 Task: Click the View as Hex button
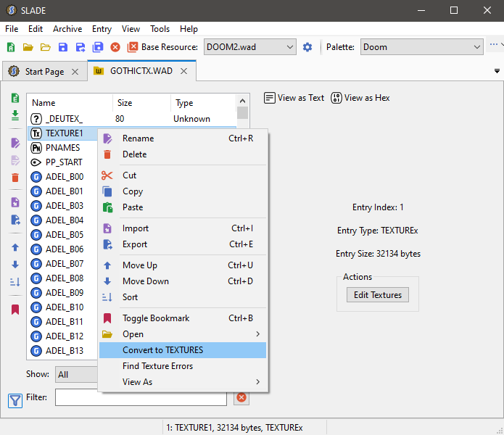pos(360,98)
